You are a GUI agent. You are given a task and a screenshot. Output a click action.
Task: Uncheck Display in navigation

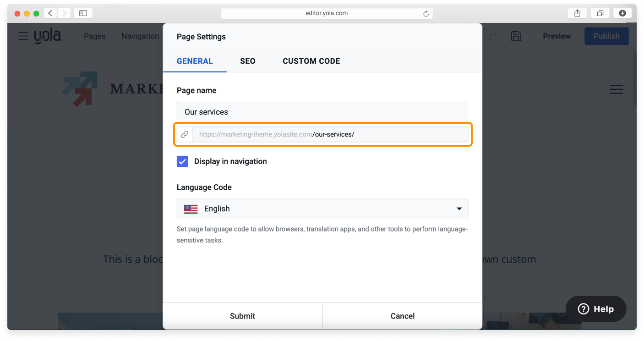coord(182,161)
